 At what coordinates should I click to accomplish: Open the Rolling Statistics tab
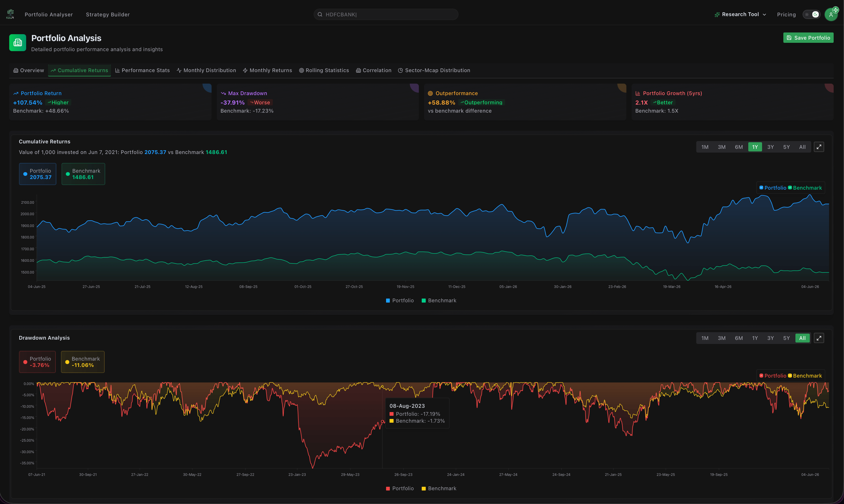(x=324, y=70)
